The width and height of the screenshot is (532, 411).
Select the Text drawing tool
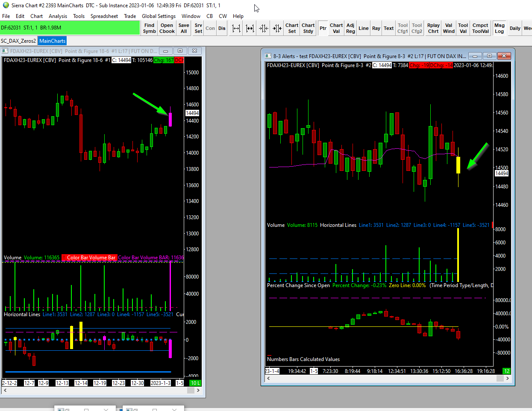click(x=388, y=28)
